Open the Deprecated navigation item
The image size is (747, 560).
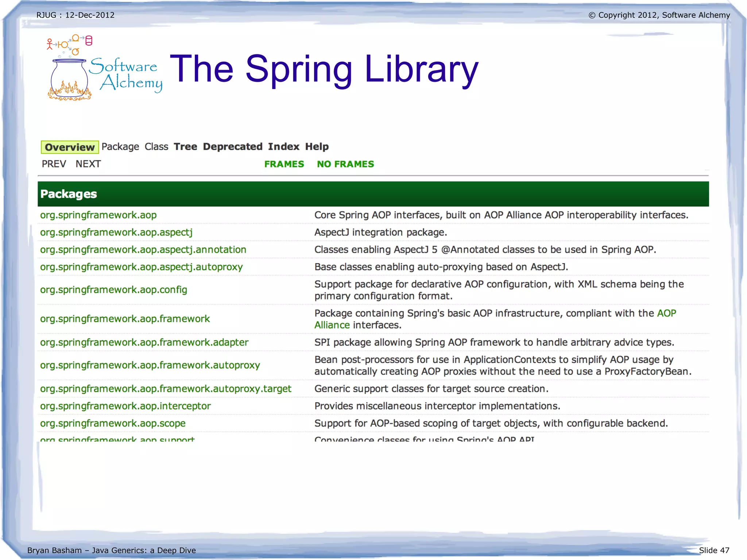[233, 147]
